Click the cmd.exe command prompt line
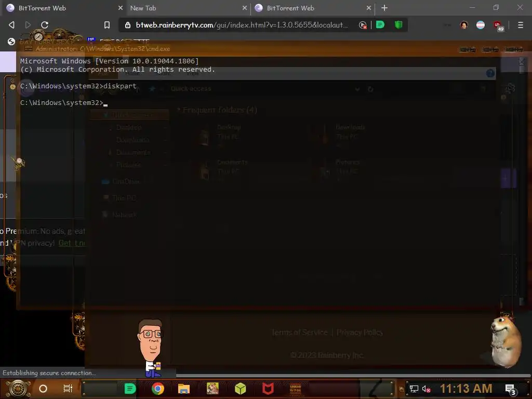The width and height of the screenshot is (532, 399). [64, 102]
